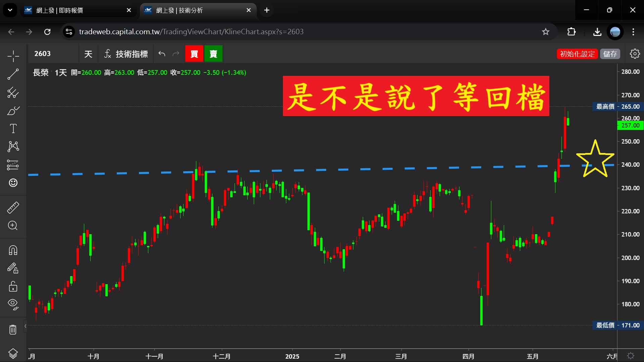Open the browser downloads panel
The image size is (644, 362).
(x=597, y=32)
